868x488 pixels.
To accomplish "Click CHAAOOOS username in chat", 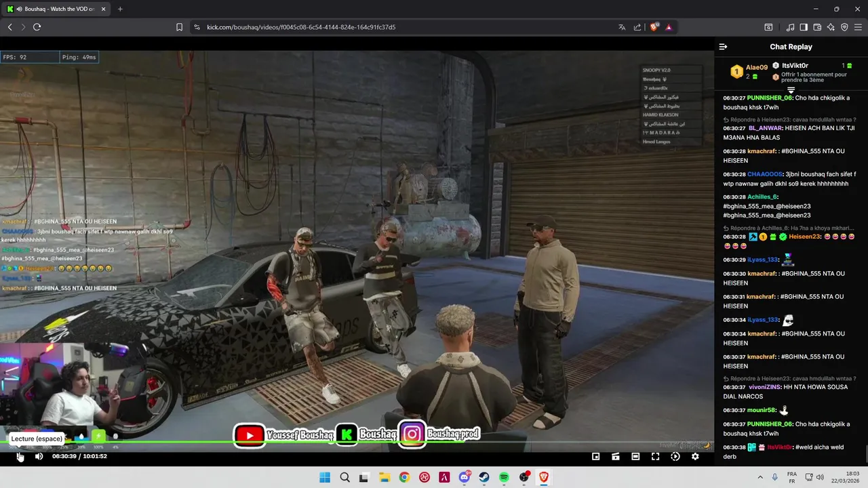I will coord(765,174).
